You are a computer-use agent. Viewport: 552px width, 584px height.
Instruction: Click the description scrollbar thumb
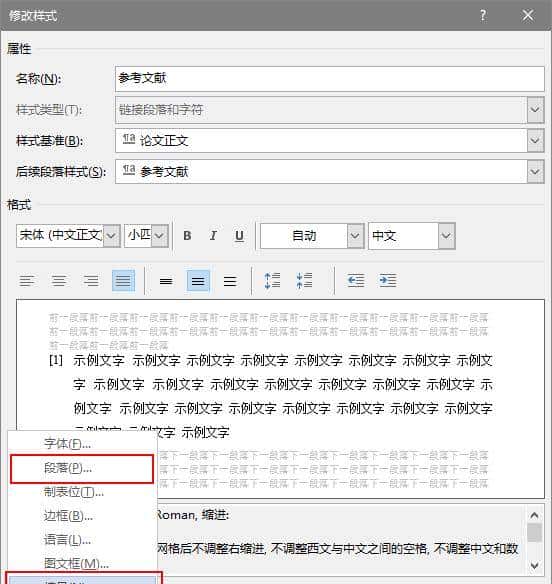point(534,533)
